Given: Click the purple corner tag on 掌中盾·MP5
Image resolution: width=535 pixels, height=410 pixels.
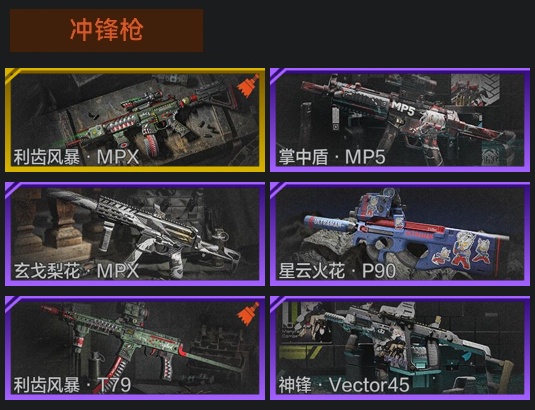Looking at the screenshot, I should 277,73.
